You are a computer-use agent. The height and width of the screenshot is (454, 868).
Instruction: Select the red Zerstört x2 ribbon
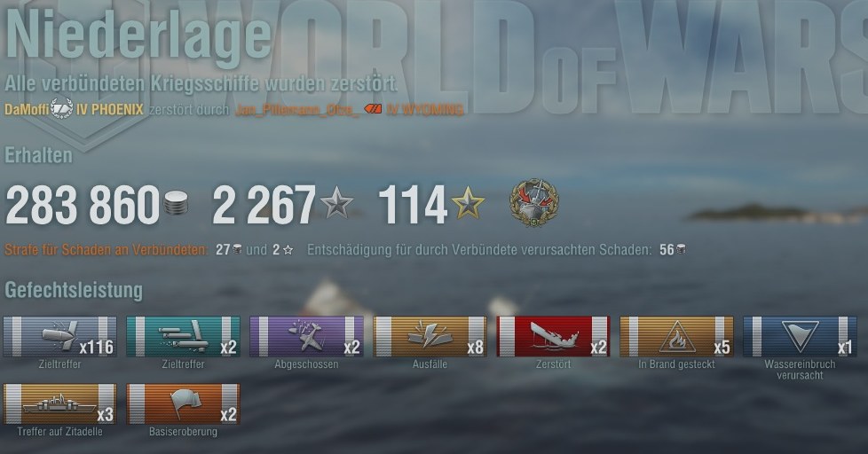coord(553,336)
